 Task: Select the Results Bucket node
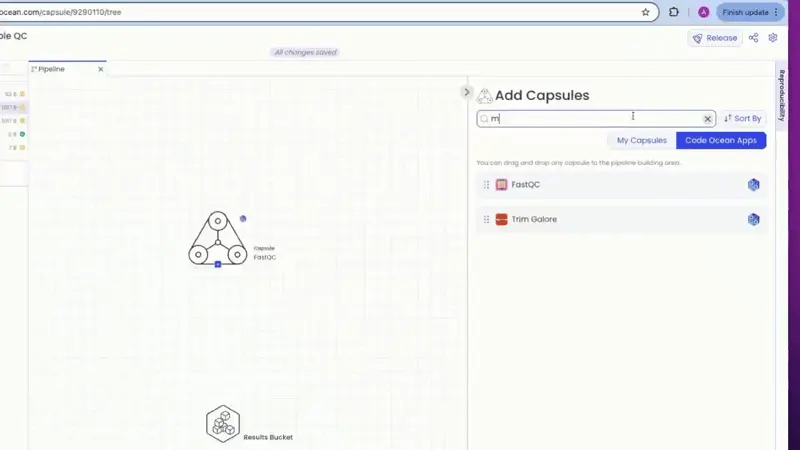click(223, 423)
